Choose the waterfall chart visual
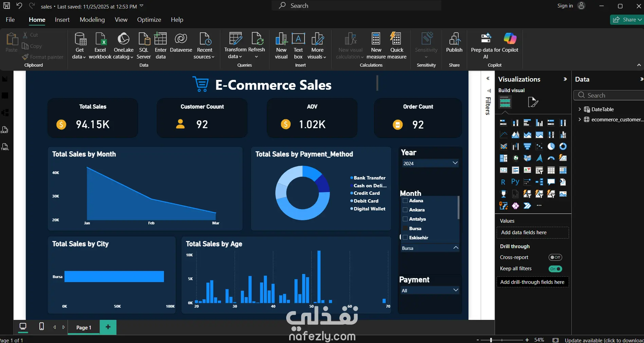The width and height of the screenshot is (644, 343). pyautogui.click(x=515, y=147)
